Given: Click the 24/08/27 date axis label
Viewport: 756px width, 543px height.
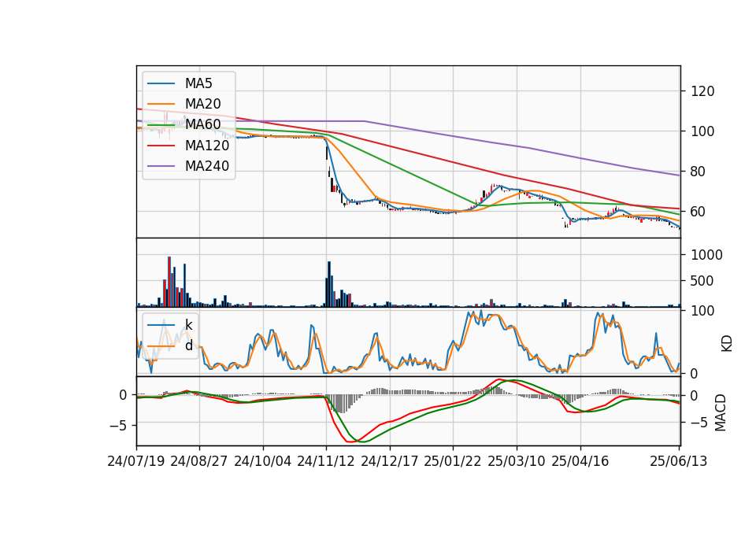Looking at the screenshot, I should tap(199, 461).
